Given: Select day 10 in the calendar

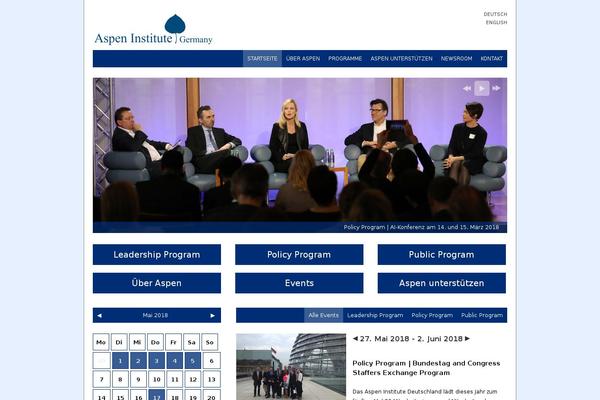Looking at the screenshot, I should [x=157, y=379].
